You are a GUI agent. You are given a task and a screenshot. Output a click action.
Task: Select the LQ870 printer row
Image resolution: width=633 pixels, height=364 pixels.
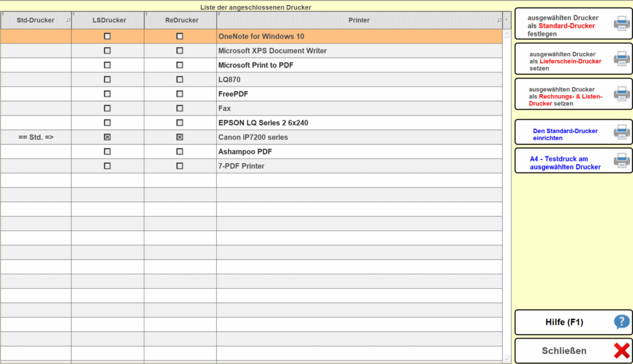251,80
